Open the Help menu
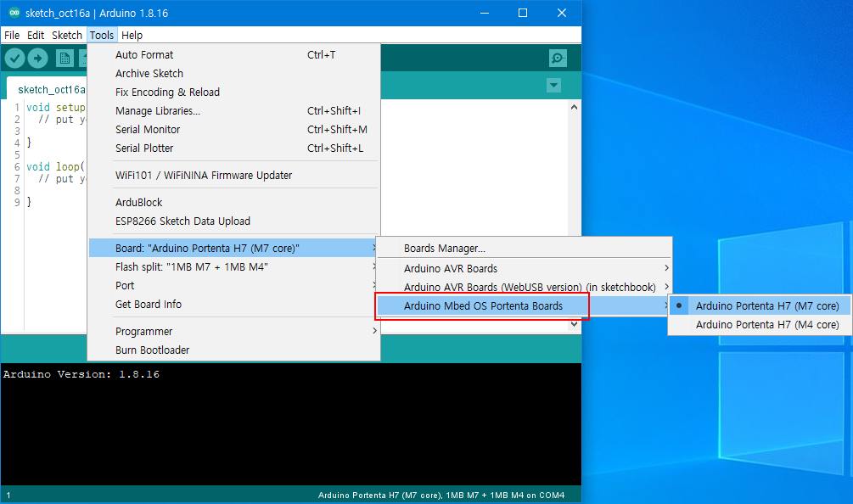Screen dimensions: 853x504 click(132, 36)
